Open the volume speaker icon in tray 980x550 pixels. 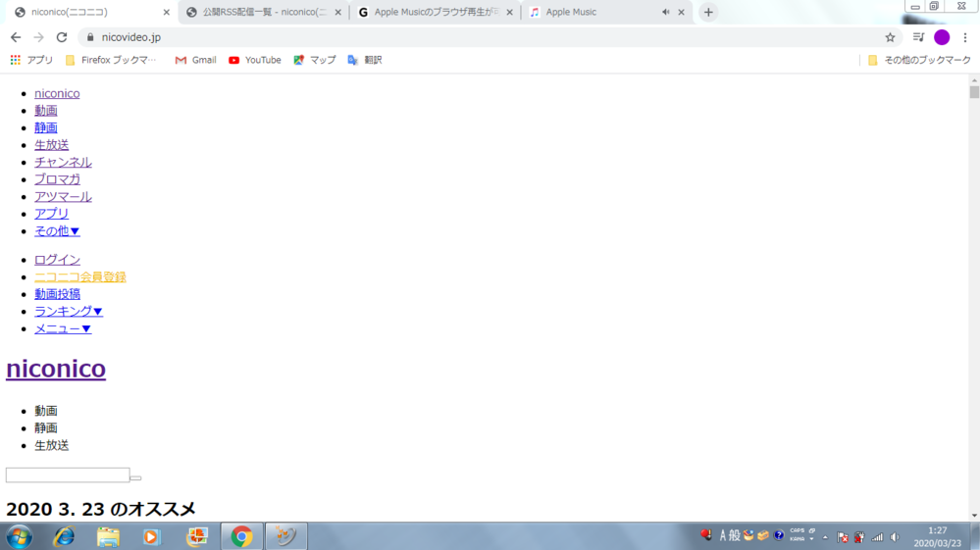point(895,537)
